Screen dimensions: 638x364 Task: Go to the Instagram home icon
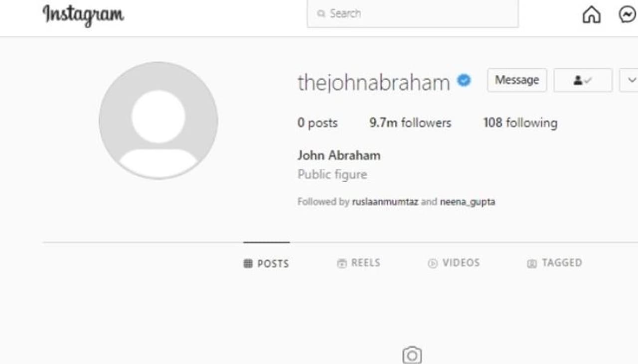tap(591, 14)
